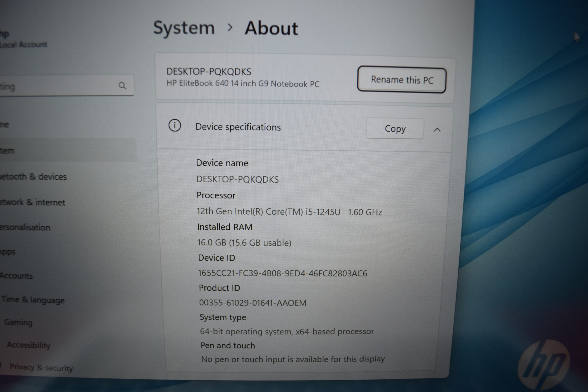The width and height of the screenshot is (588, 392).
Task: Go back to System in breadcrumb
Action: 184,28
